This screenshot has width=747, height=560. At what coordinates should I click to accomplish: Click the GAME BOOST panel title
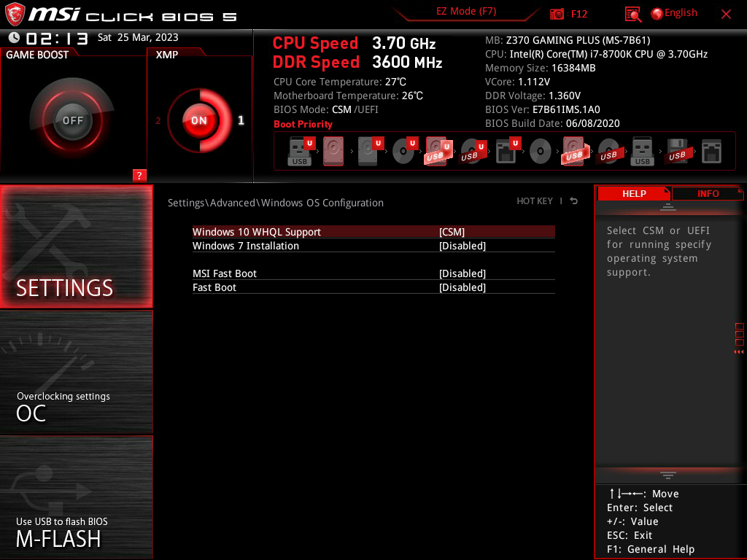(x=37, y=55)
